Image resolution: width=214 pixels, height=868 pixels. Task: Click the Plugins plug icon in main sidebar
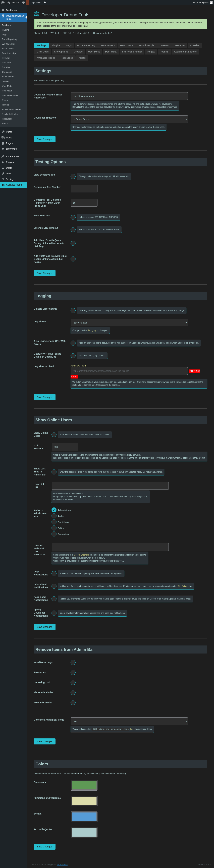3,162
